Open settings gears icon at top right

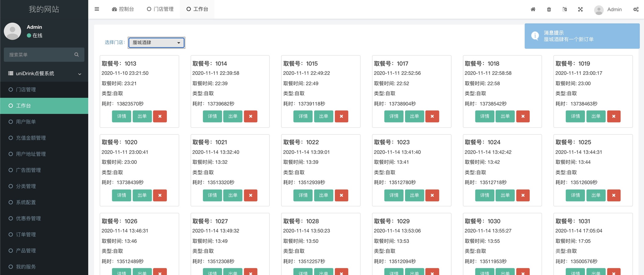click(x=636, y=9)
